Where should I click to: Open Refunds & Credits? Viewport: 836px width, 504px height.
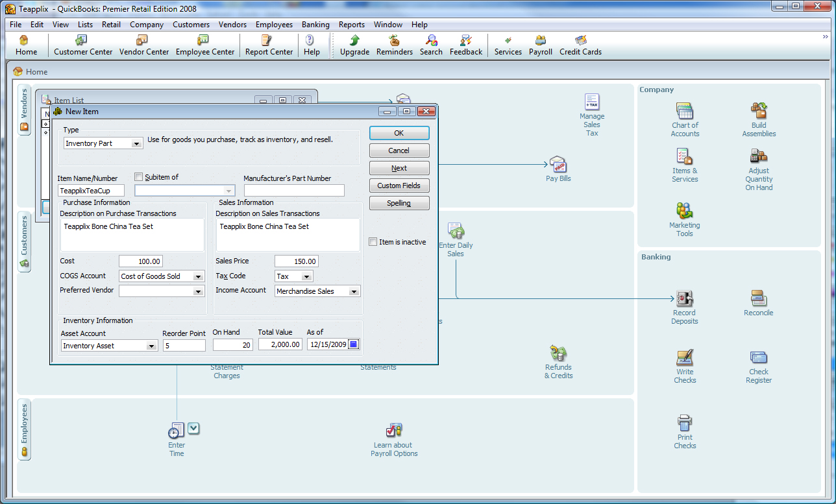point(559,362)
